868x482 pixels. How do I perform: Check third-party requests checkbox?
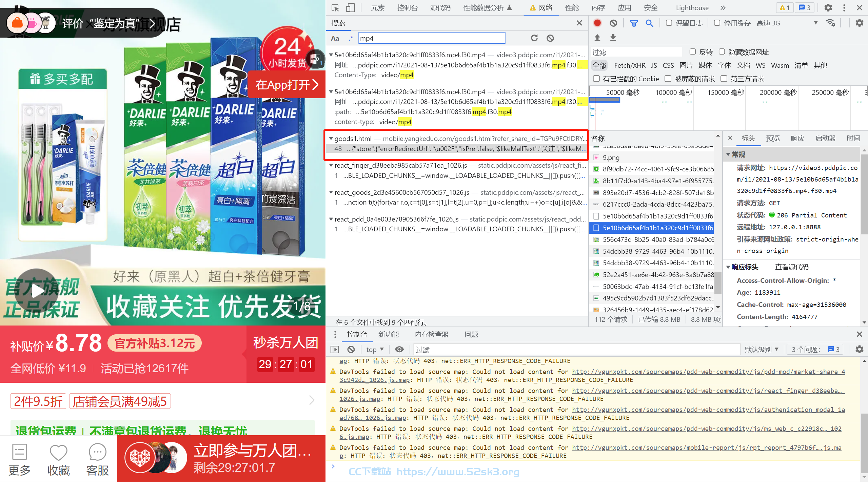(x=724, y=79)
